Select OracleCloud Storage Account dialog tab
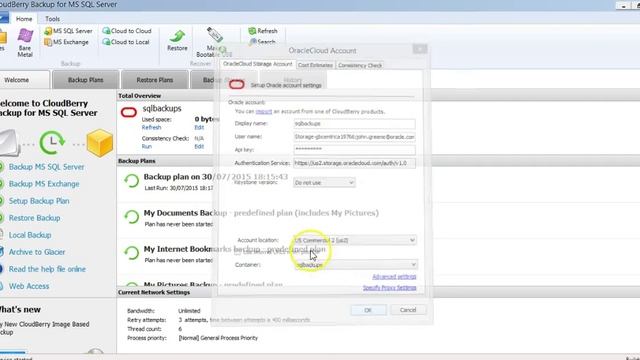 coord(257,64)
